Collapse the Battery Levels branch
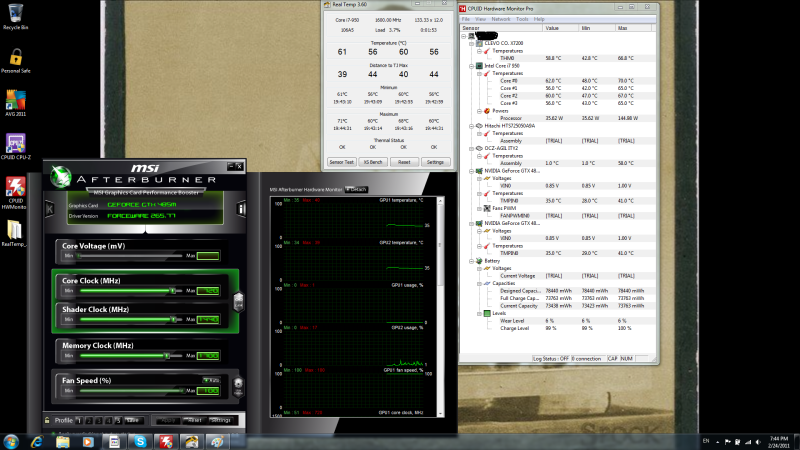This screenshot has width=800, height=450. click(479, 313)
